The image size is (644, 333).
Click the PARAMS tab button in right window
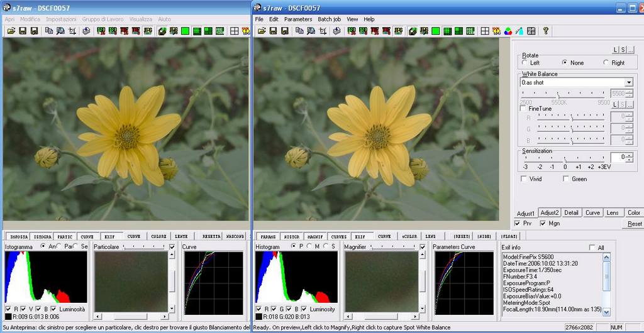pos(268,237)
